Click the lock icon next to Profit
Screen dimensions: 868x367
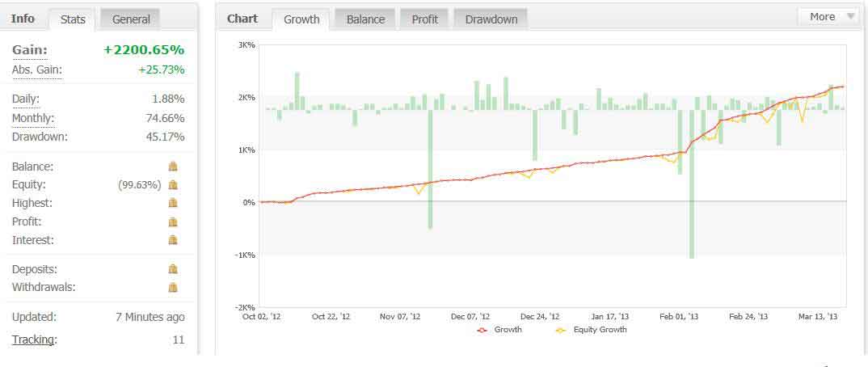(173, 221)
